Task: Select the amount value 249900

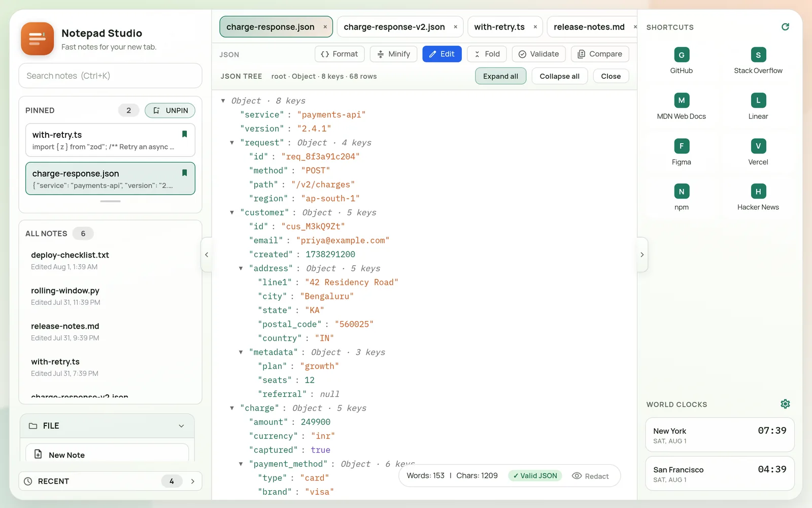Action: click(315, 422)
